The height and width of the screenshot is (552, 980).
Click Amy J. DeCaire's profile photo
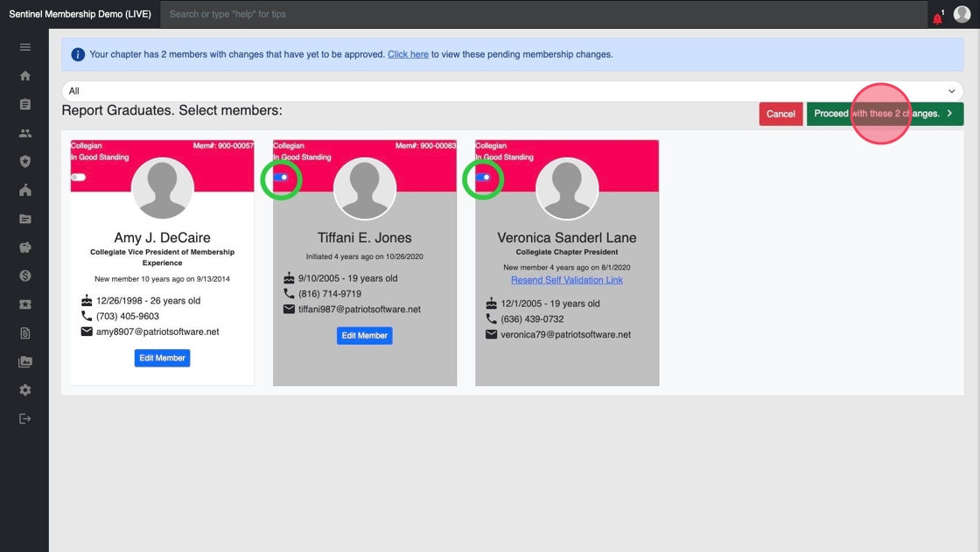pyautogui.click(x=162, y=188)
